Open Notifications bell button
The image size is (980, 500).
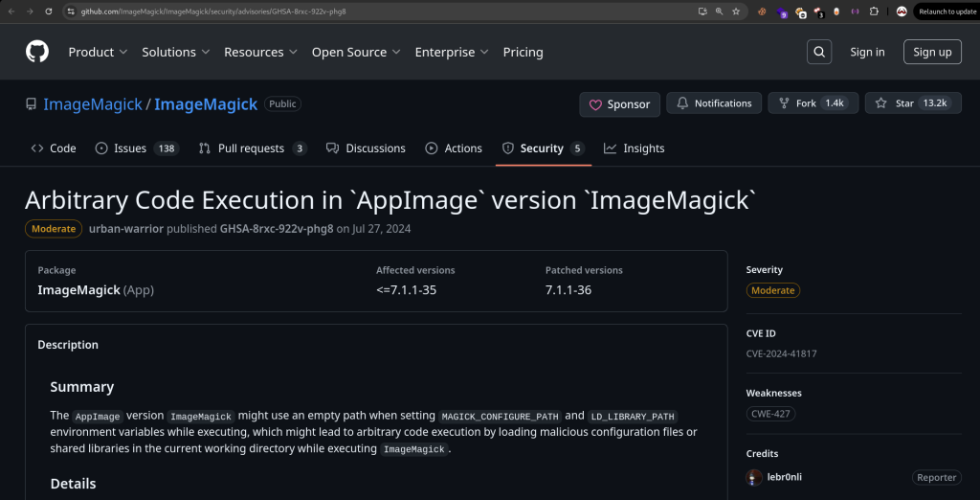click(714, 103)
